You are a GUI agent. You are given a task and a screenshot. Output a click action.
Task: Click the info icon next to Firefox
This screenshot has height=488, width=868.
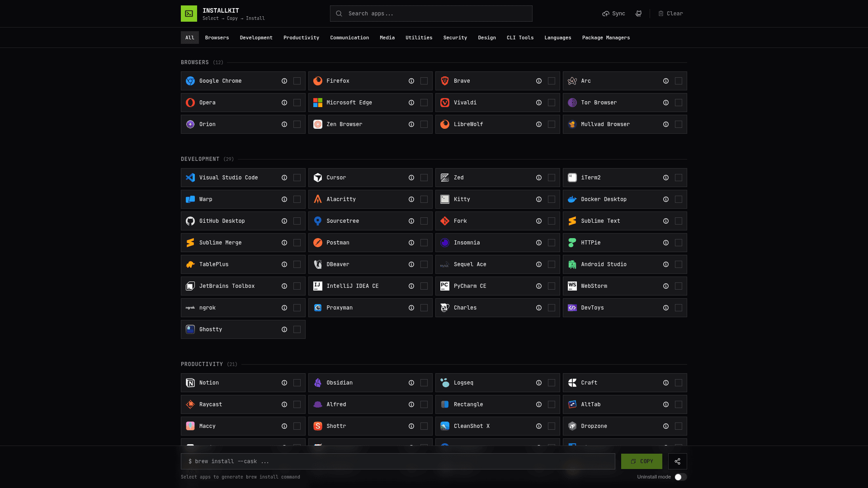pyautogui.click(x=411, y=81)
